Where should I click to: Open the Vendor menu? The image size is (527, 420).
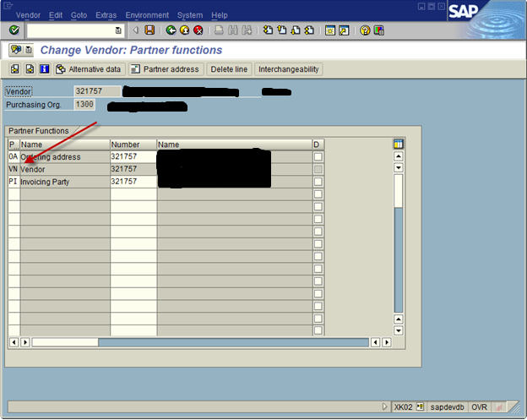pyautogui.click(x=28, y=15)
